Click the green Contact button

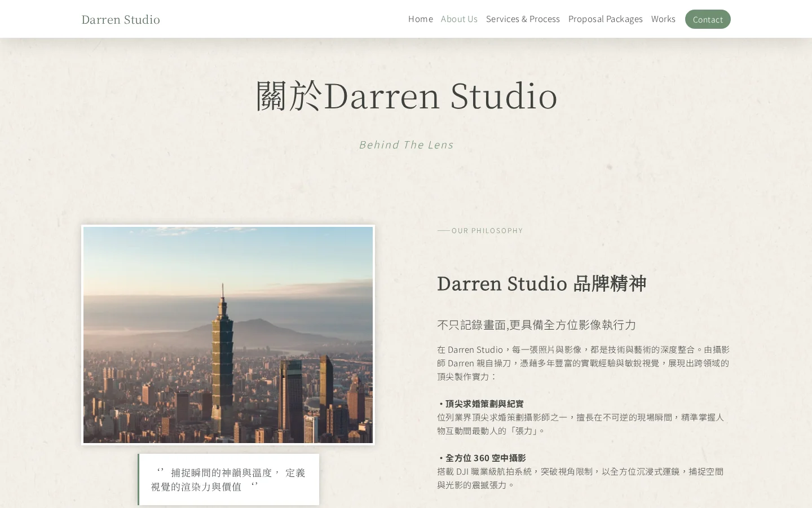click(708, 19)
